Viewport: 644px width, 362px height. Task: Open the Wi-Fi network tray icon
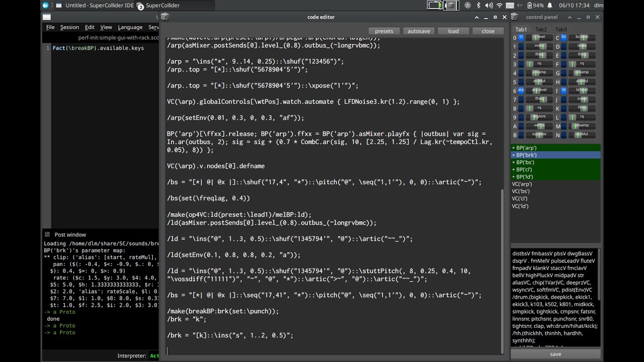(499, 5)
